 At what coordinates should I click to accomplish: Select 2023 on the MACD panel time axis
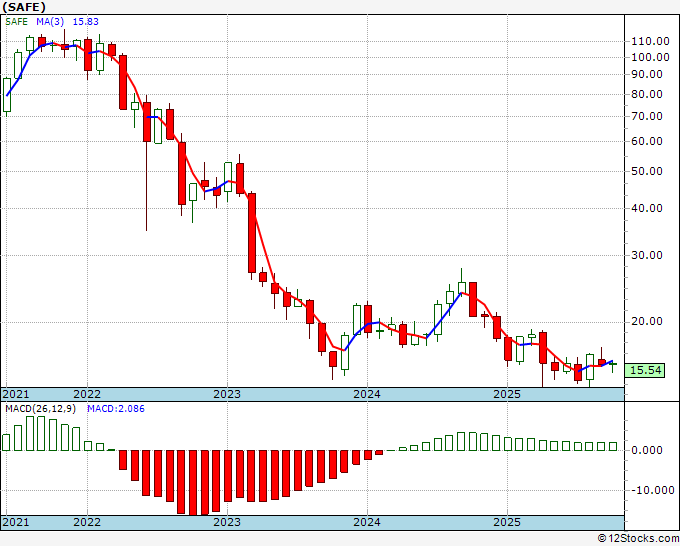227,522
